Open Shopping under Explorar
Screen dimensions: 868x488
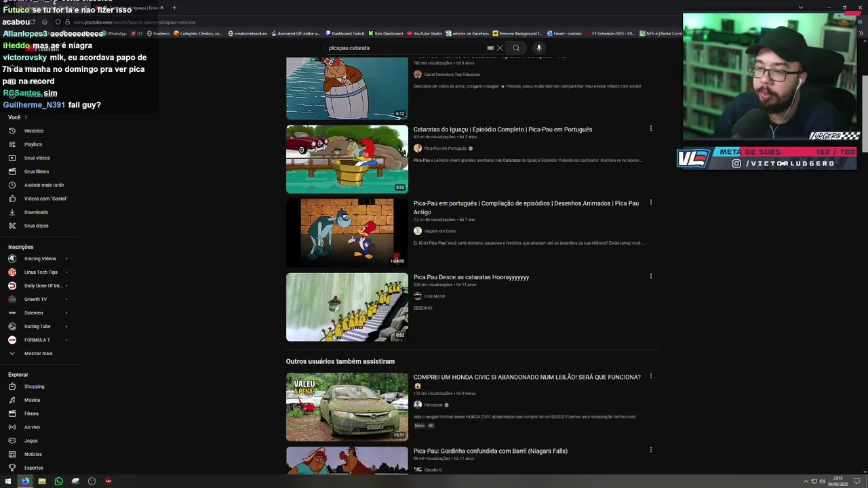pyautogui.click(x=34, y=386)
